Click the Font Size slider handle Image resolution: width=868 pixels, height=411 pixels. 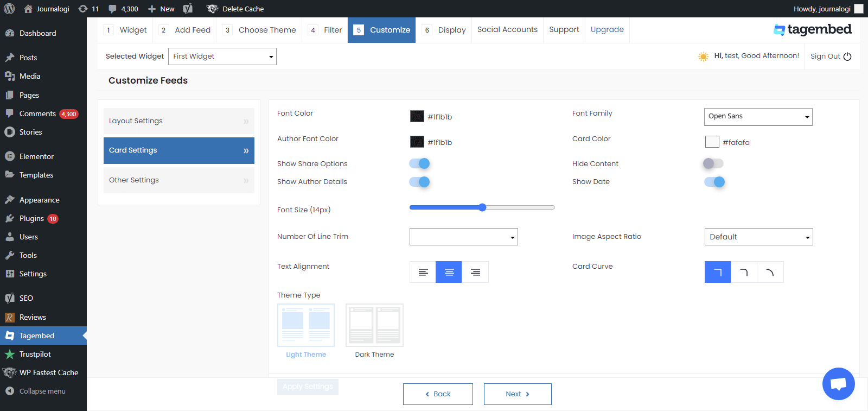[x=482, y=207]
